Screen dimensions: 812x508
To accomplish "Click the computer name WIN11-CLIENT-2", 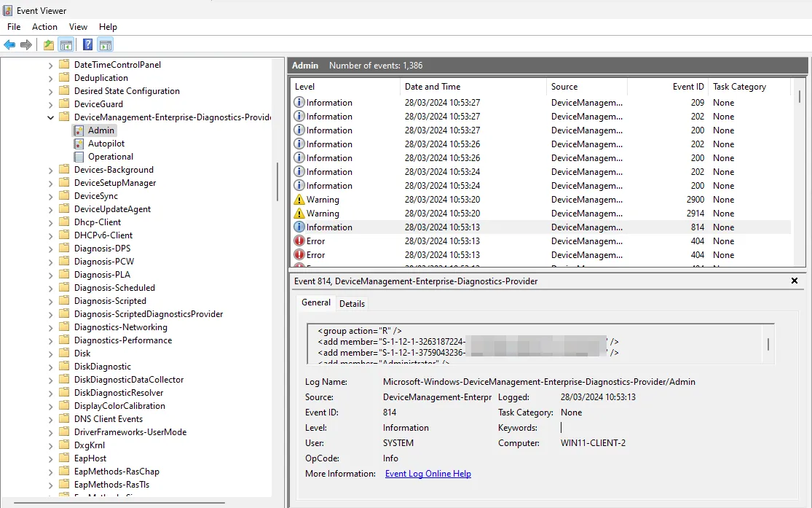I will click(593, 443).
